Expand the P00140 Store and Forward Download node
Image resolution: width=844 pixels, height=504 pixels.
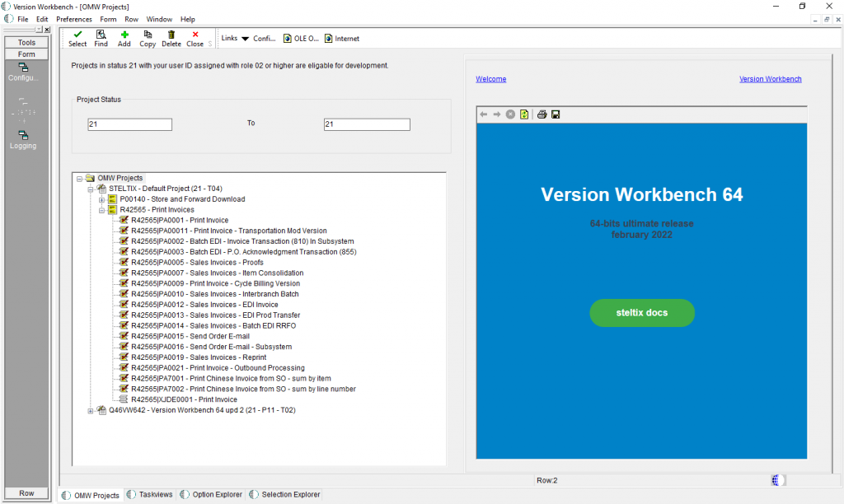100,198
